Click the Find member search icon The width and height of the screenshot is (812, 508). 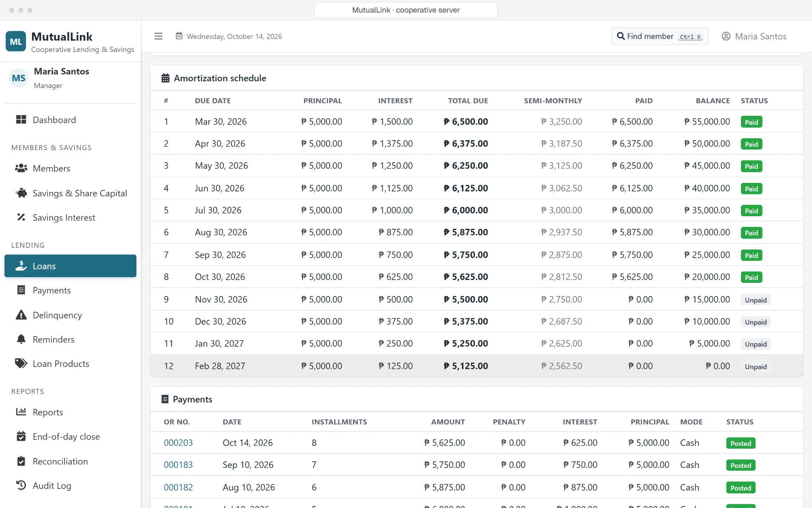tap(621, 36)
